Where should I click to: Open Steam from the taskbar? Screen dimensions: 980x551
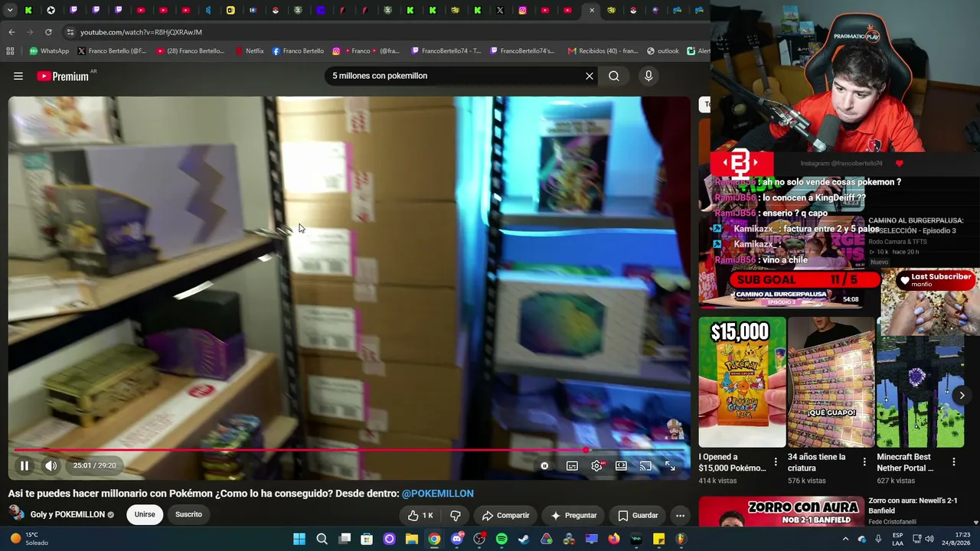coord(524,539)
